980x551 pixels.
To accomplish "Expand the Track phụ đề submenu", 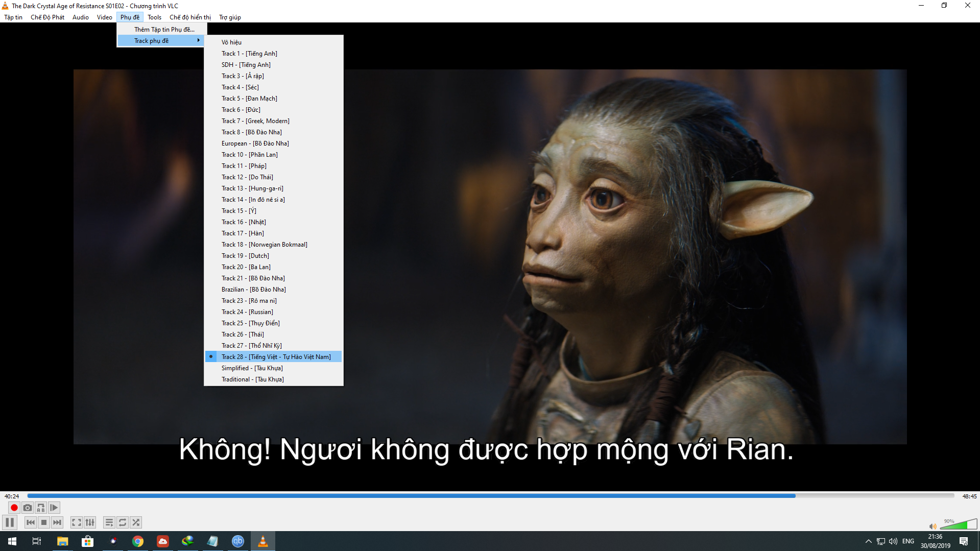I will pos(162,41).
